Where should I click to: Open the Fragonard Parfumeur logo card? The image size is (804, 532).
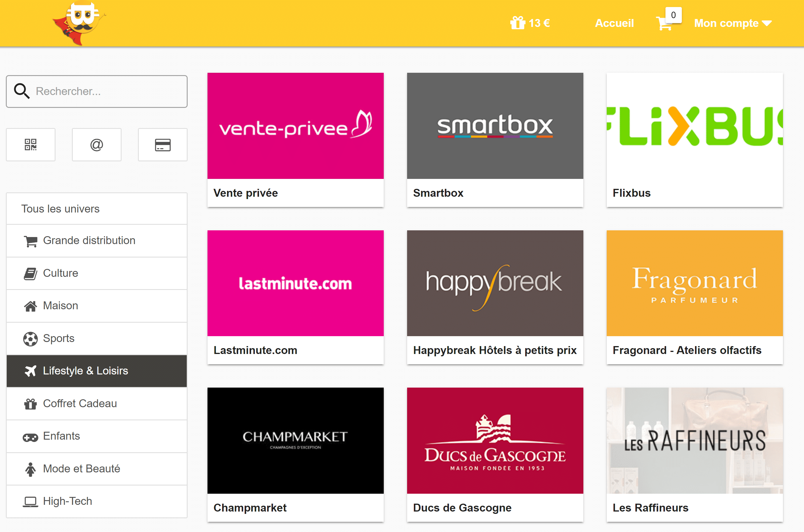click(x=694, y=283)
